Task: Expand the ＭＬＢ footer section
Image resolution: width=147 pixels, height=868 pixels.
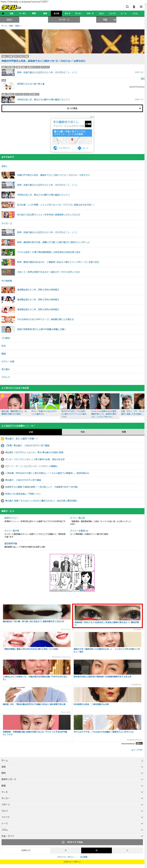Action: pos(72,792)
